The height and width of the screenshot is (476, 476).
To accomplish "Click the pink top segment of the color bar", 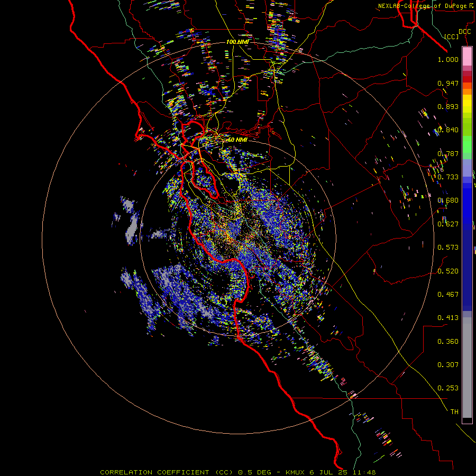I will [x=467, y=57].
